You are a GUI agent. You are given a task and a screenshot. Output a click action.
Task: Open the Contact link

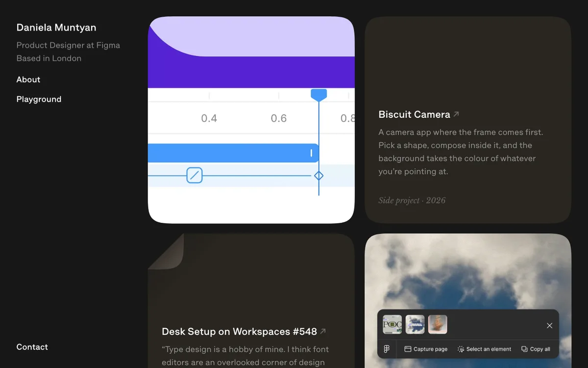point(32,347)
